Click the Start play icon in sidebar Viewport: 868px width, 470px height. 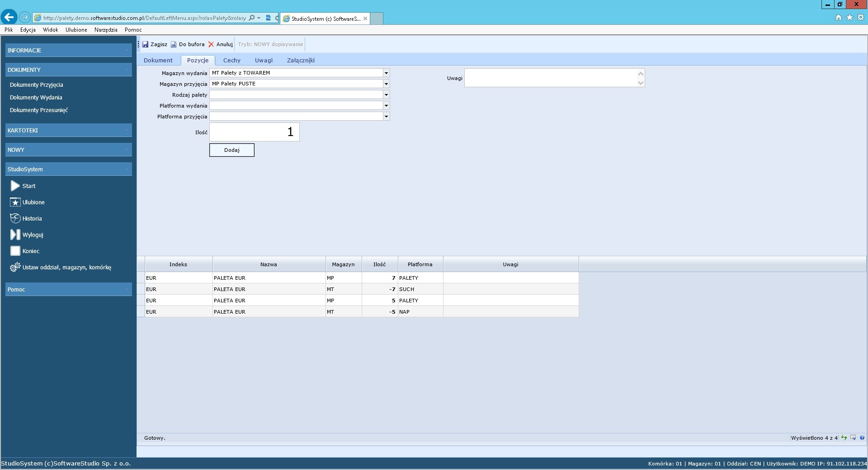[15, 186]
